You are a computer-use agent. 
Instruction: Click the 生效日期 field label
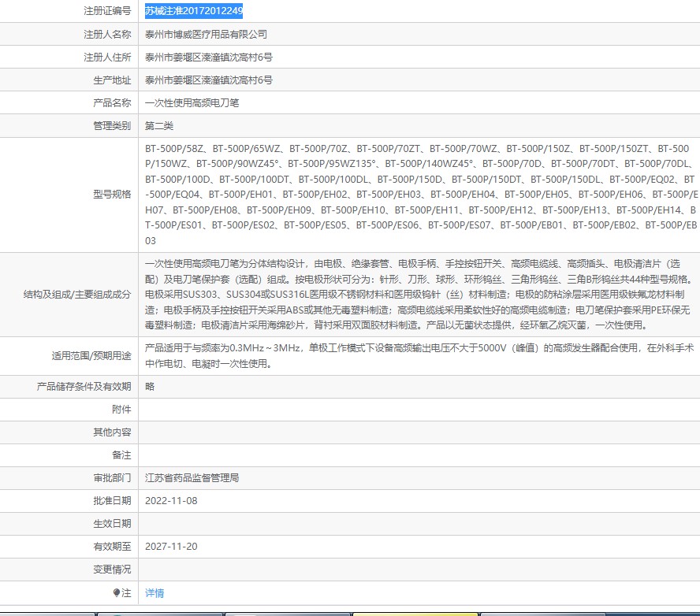pos(112,524)
